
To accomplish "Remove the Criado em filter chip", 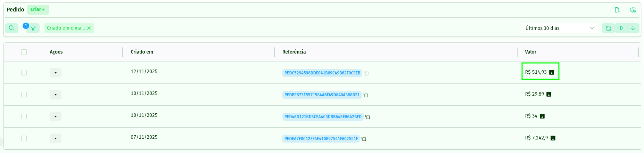I will 89,28.
